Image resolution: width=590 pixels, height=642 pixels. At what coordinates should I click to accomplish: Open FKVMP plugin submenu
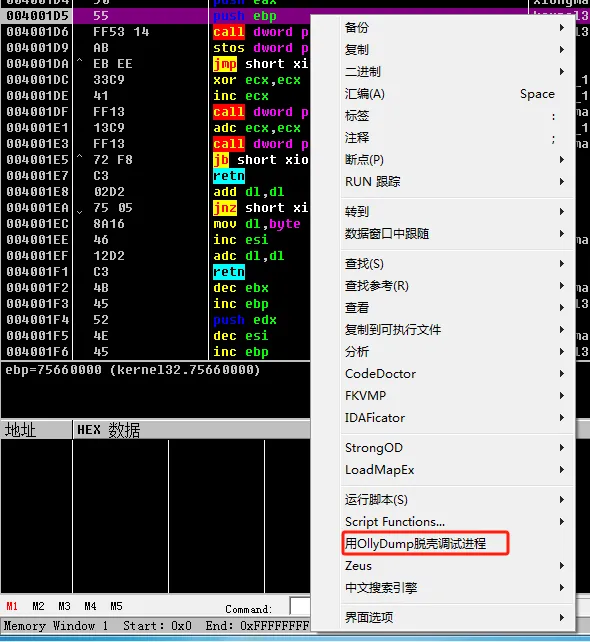[x=455, y=396]
